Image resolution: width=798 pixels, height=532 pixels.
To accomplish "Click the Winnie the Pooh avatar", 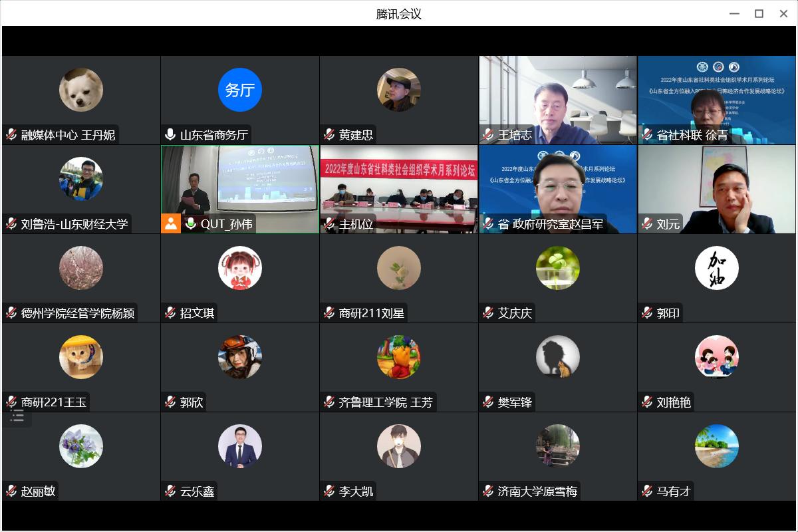I will [398, 357].
